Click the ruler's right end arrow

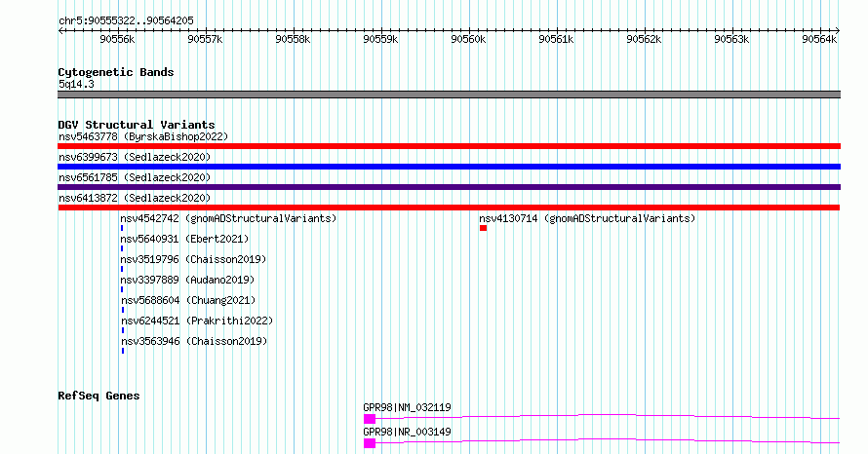click(838, 31)
